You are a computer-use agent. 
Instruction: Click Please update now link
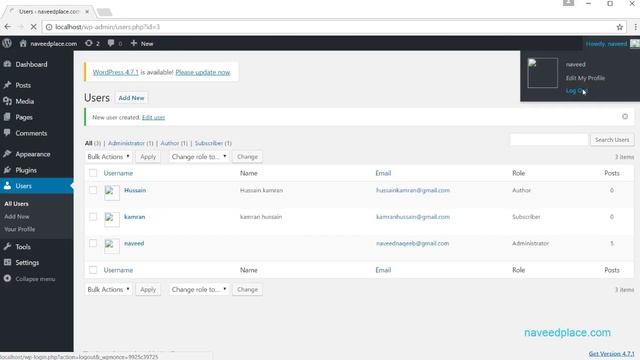pos(203,72)
